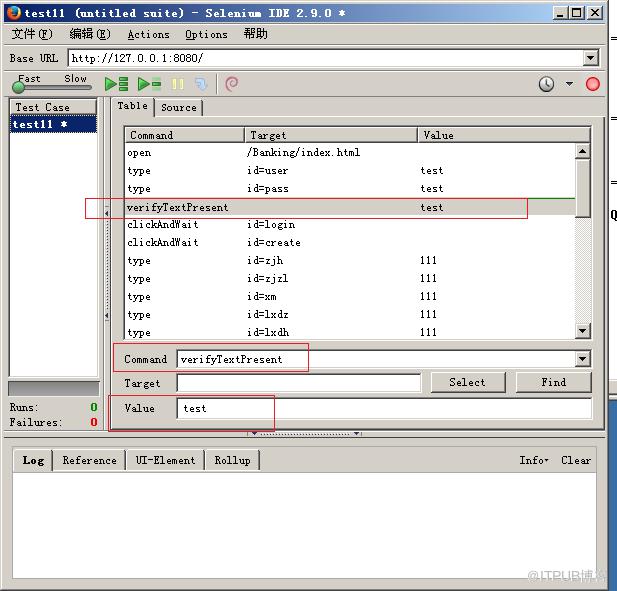The image size is (617, 591).
Task: Open the Base URL dropdown arrow
Action: [x=590, y=58]
